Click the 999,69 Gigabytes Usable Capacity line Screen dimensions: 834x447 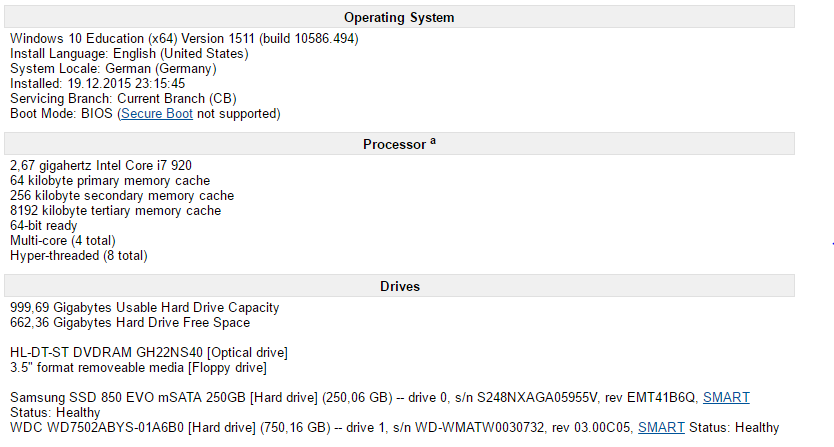tap(145, 308)
